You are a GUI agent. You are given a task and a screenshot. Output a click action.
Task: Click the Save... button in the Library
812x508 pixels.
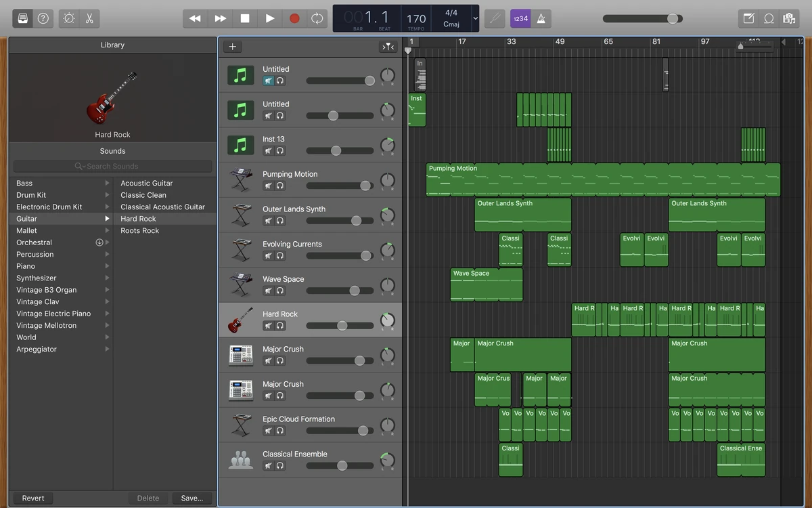pos(191,498)
